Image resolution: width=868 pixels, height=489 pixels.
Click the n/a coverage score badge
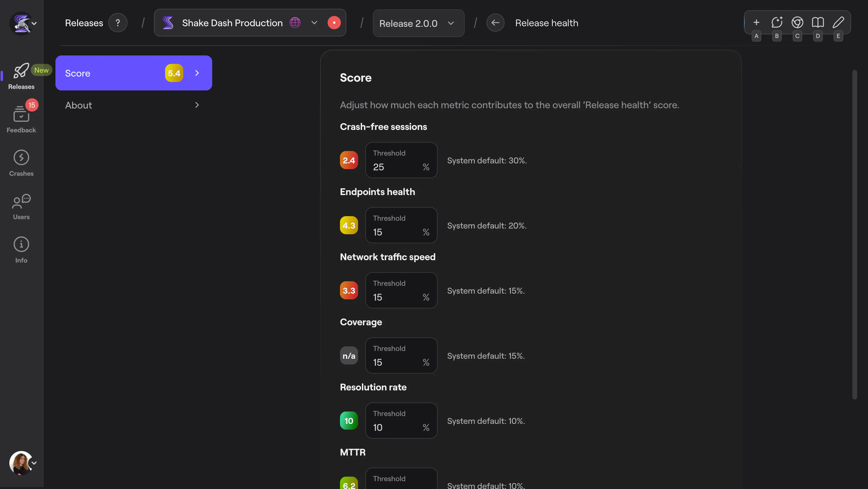click(349, 355)
